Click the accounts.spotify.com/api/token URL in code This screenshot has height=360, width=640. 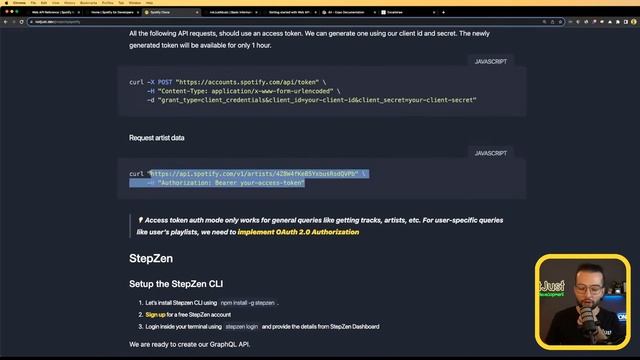247,82
